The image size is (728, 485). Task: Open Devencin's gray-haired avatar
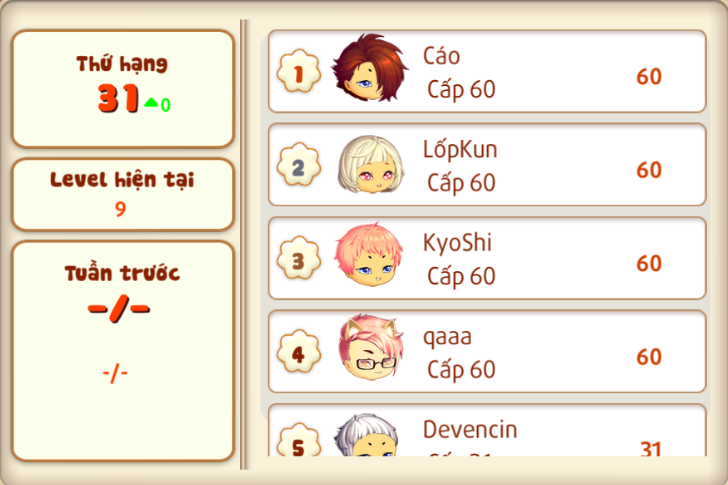[x=367, y=435]
